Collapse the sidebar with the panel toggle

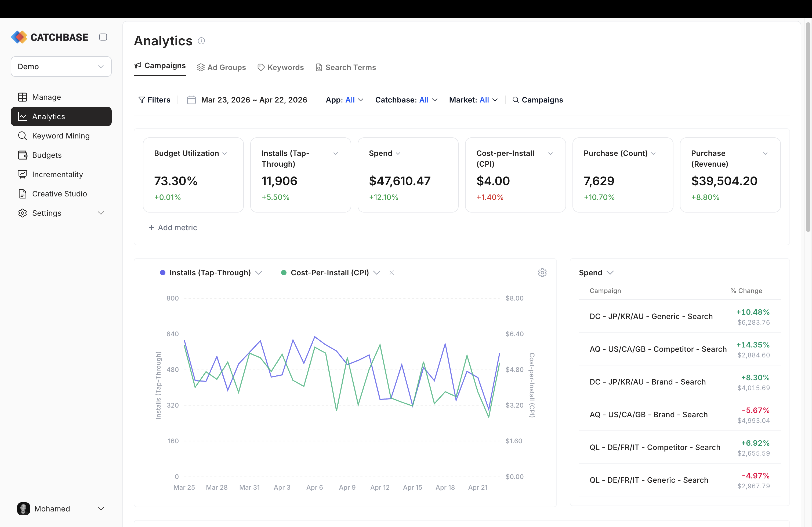point(103,37)
